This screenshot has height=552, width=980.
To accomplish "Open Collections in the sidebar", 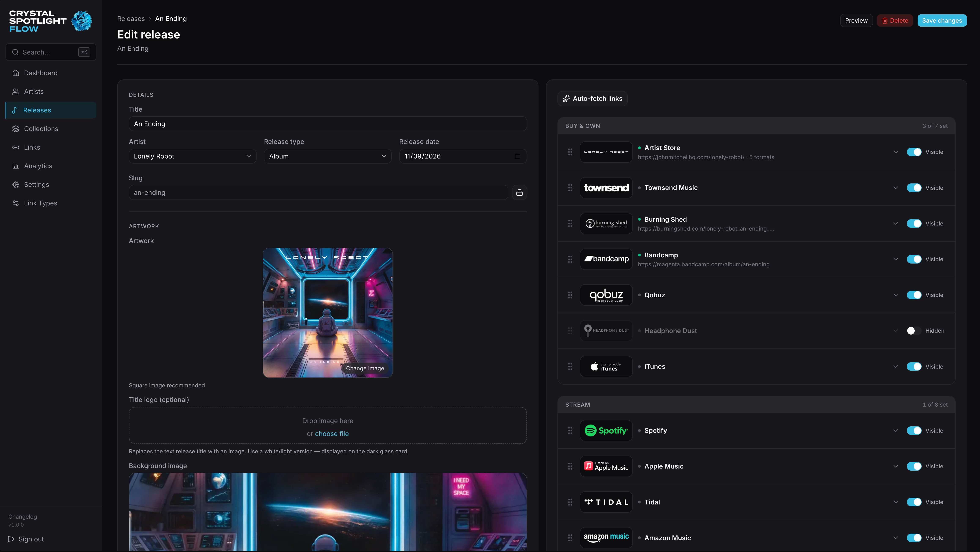I will point(51,129).
